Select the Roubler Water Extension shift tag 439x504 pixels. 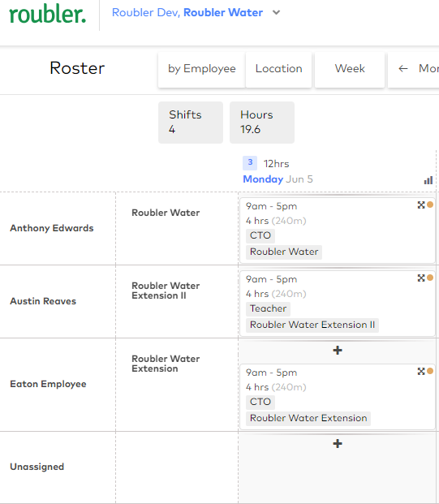pyautogui.click(x=308, y=418)
